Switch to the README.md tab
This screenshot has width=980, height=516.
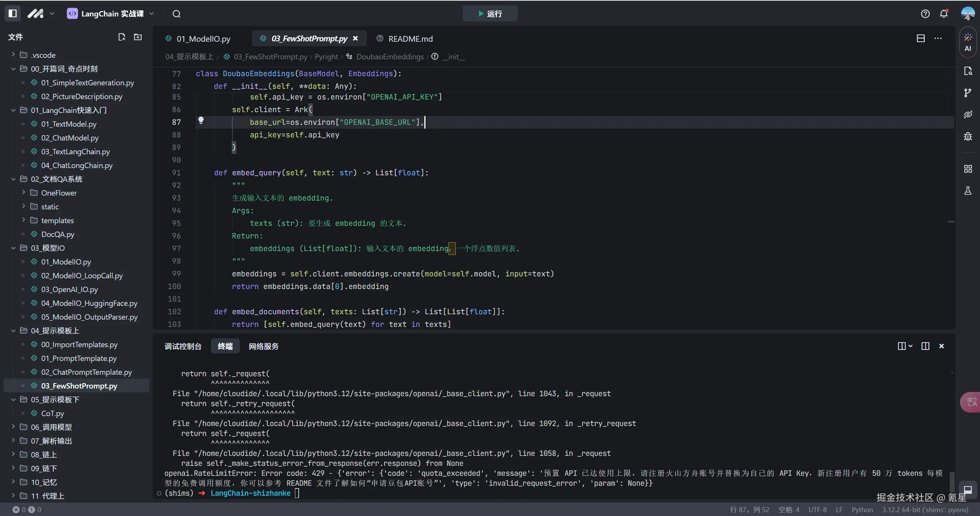click(x=410, y=39)
